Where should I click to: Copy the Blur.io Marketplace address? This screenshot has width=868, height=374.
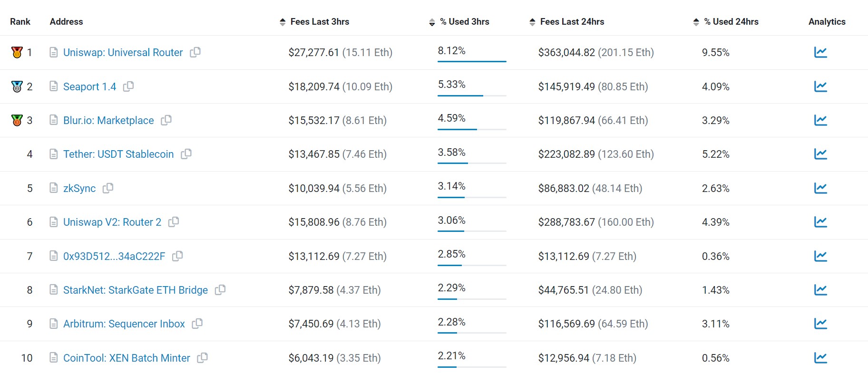[166, 120]
